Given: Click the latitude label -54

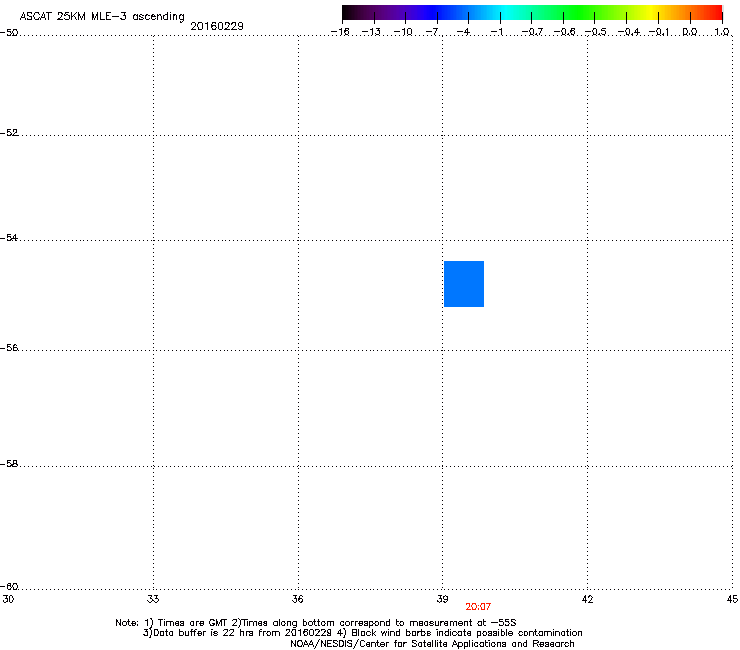Looking at the screenshot, I should [9, 237].
